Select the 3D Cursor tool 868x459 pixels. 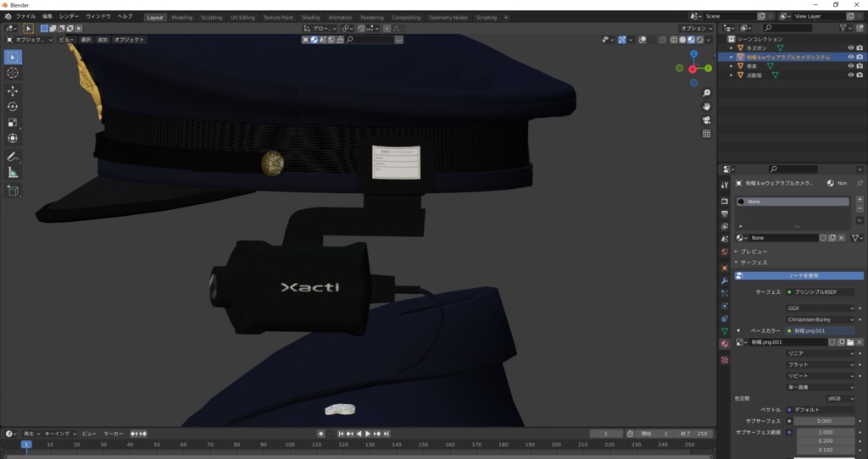pos(13,73)
